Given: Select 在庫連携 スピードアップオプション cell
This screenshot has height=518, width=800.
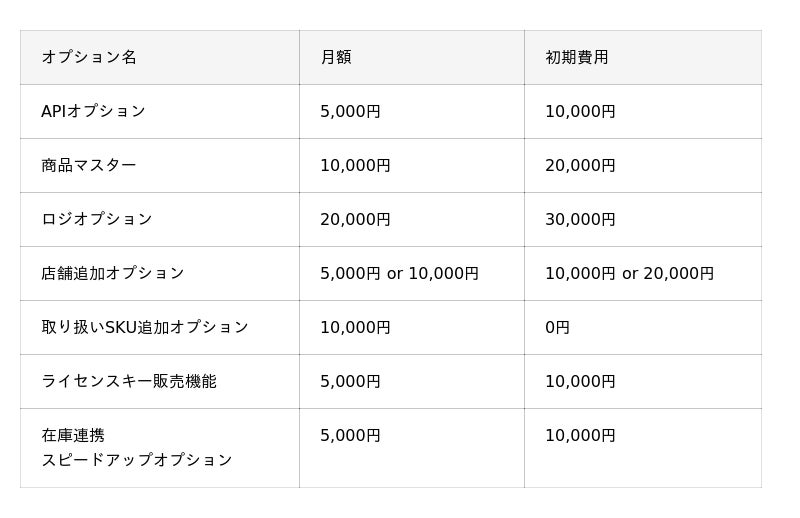Looking at the screenshot, I should point(137,448).
